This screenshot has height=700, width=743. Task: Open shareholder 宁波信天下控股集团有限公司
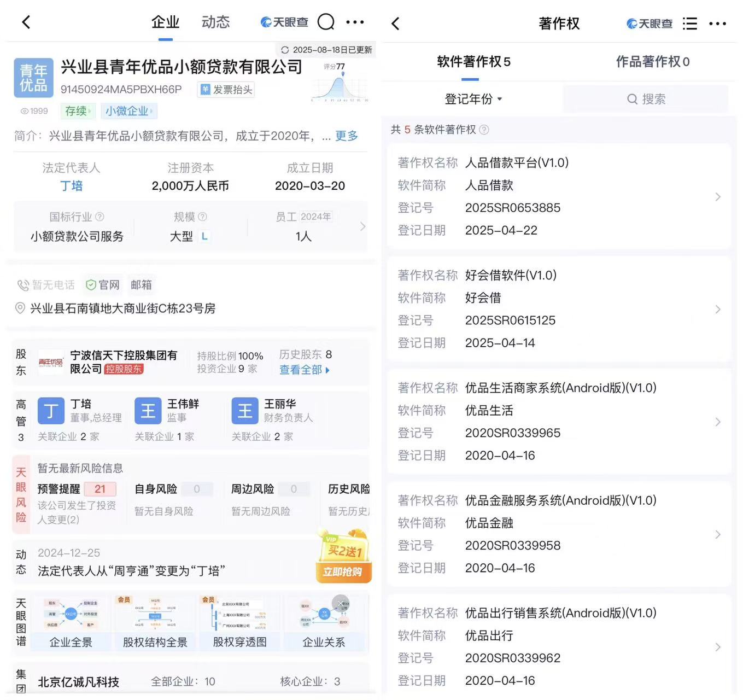124,362
